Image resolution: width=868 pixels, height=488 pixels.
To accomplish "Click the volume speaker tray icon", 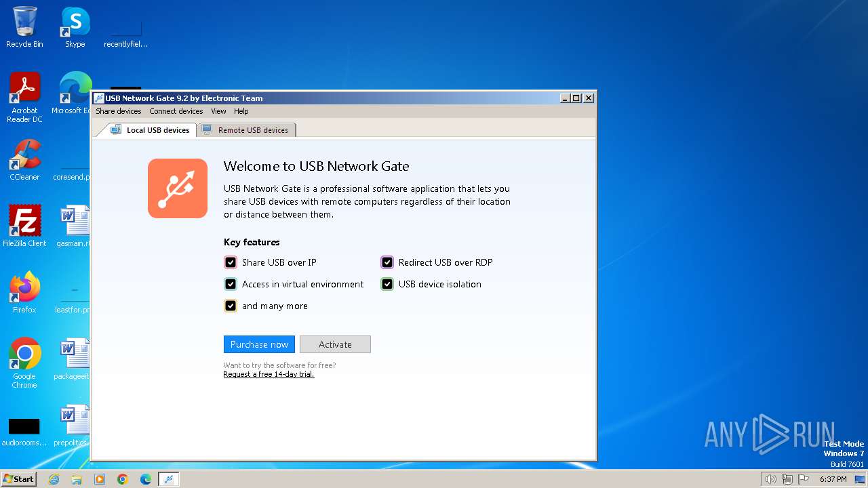I will point(770,479).
